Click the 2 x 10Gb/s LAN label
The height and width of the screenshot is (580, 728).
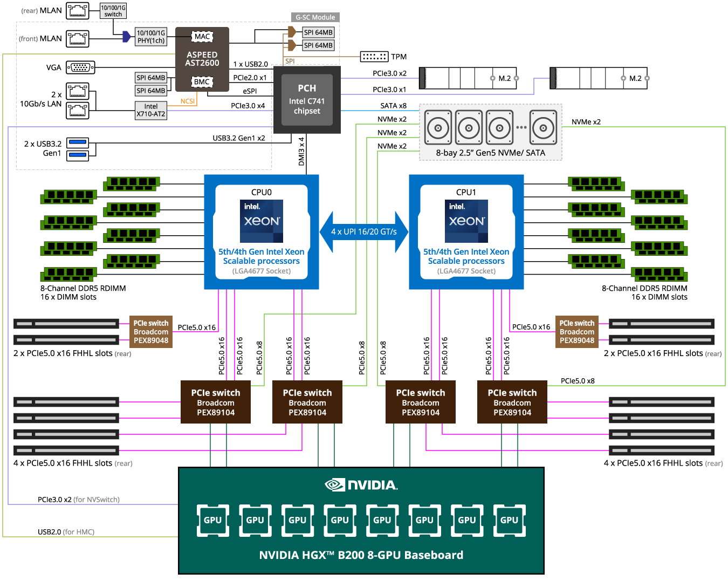41,99
